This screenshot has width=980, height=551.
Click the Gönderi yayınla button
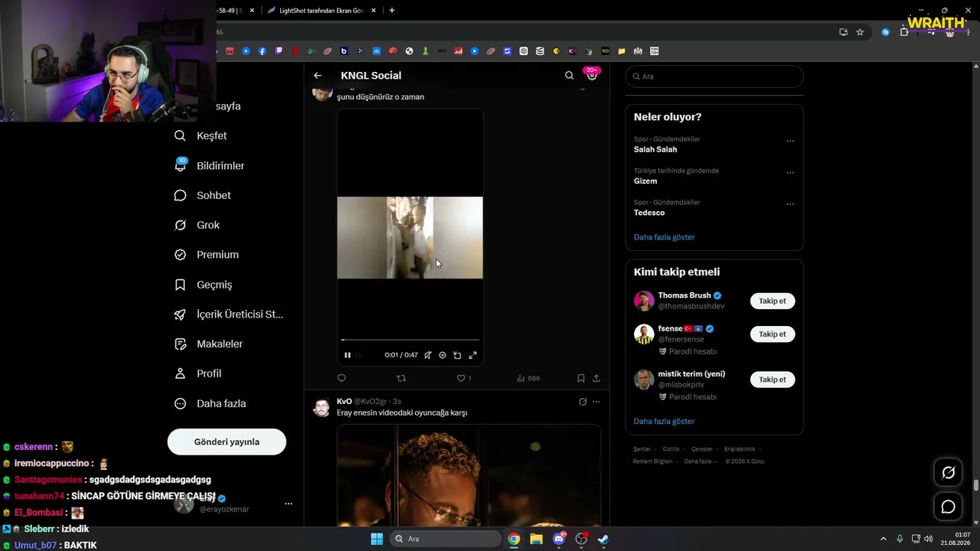[227, 442]
